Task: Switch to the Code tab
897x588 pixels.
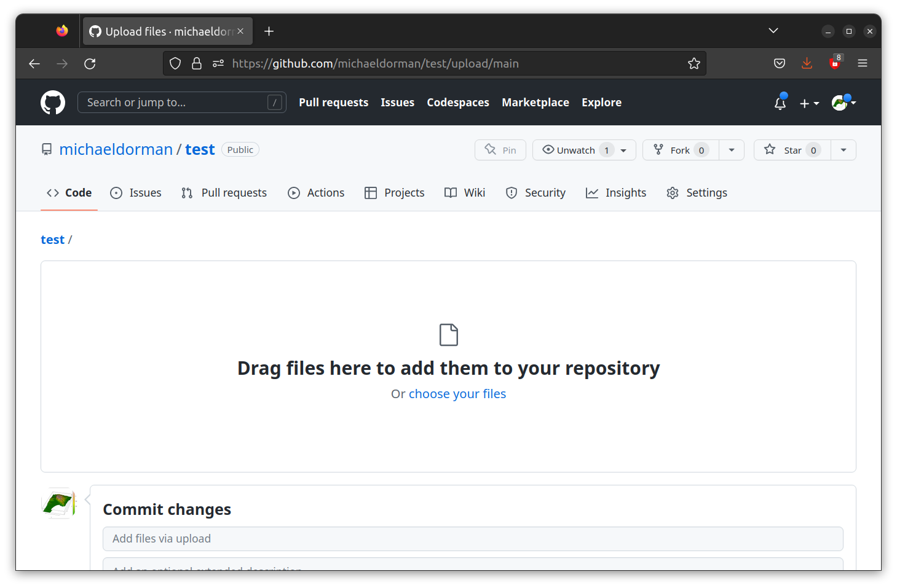Action: (x=68, y=192)
